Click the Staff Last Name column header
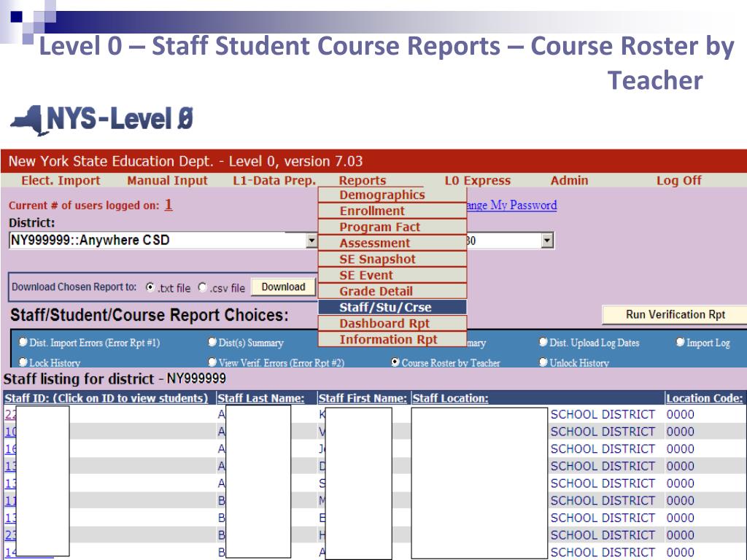 point(261,398)
